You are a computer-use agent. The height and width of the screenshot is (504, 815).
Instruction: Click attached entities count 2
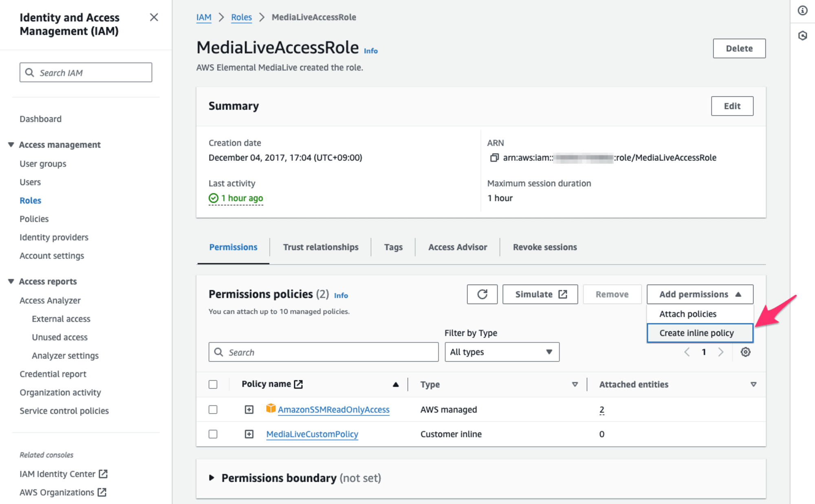tap(601, 410)
